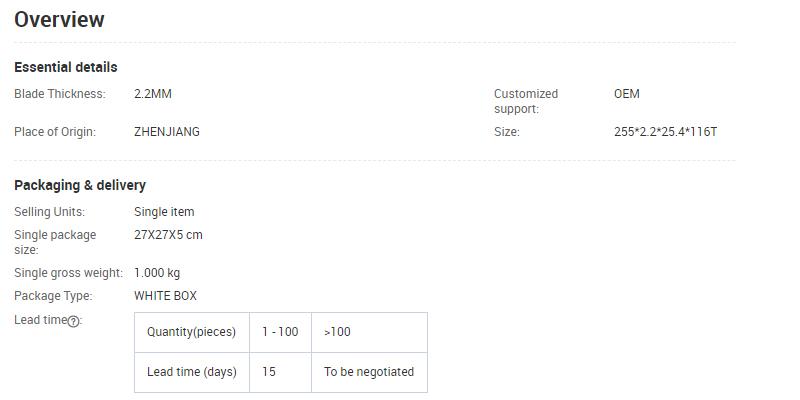Click the Blade Thickness value 2.2MM
The height and width of the screenshot is (400, 800).
click(x=153, y=94)
